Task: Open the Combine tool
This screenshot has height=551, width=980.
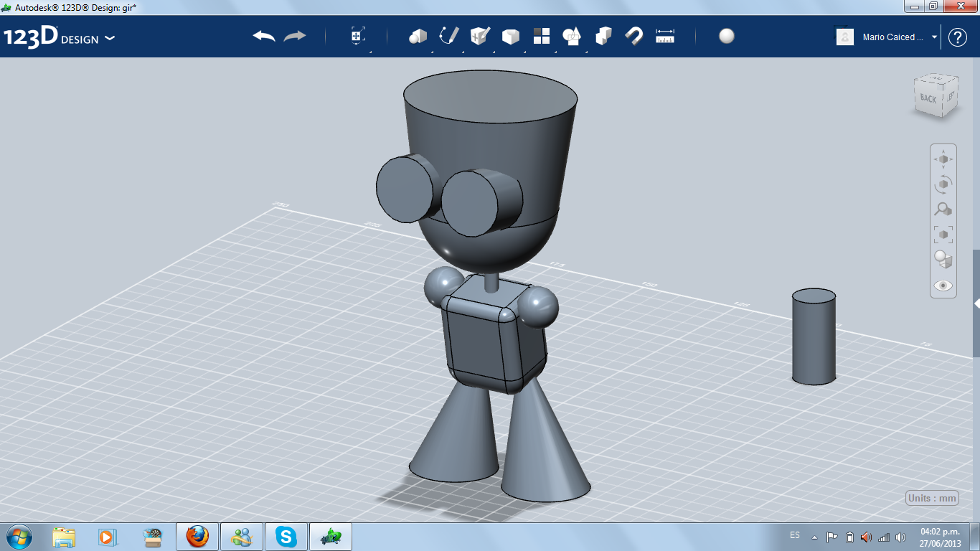Action: pos(604,37)
